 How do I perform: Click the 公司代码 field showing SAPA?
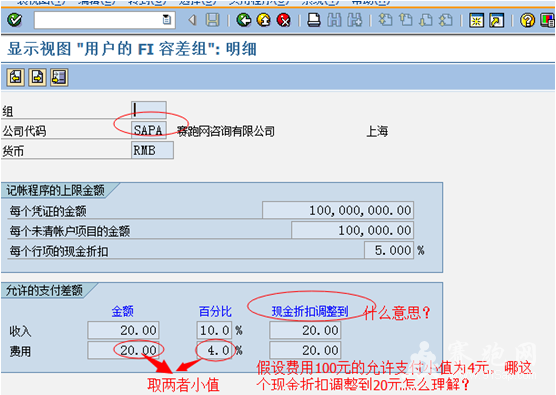click(149, 130)
